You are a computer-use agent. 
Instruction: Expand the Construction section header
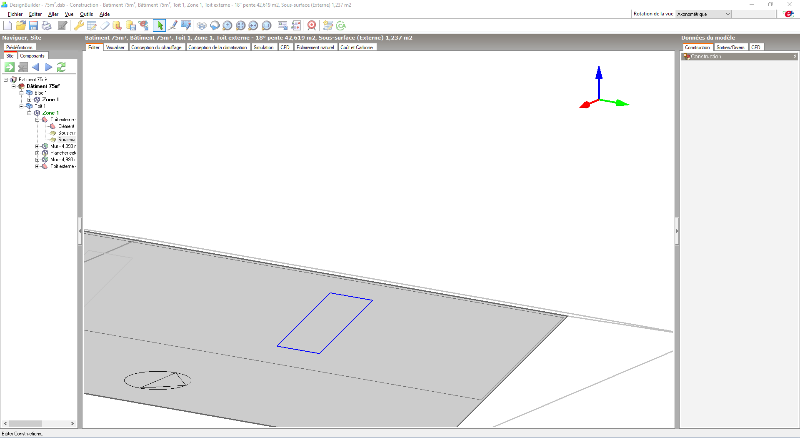click(686, 56)
